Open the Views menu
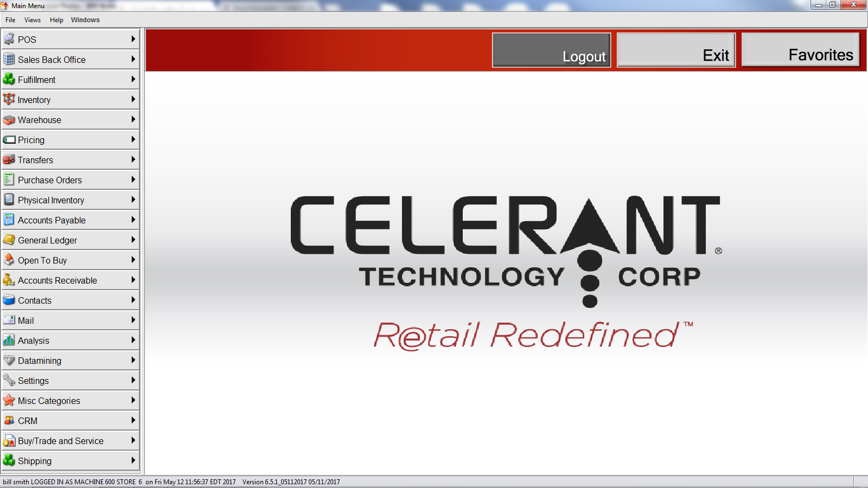Image resolution: width=868 pixels, height=488 pixels. coord(33,20)
